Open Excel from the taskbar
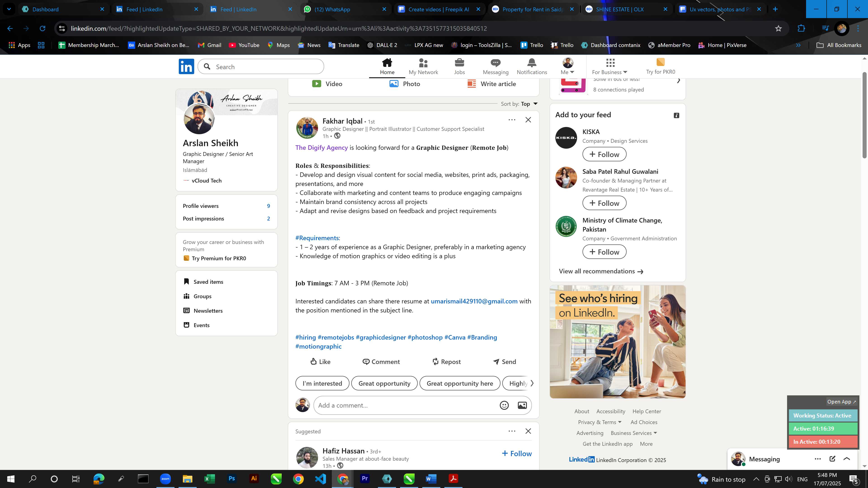The image size is (868, 488). [x=209, y=479]
